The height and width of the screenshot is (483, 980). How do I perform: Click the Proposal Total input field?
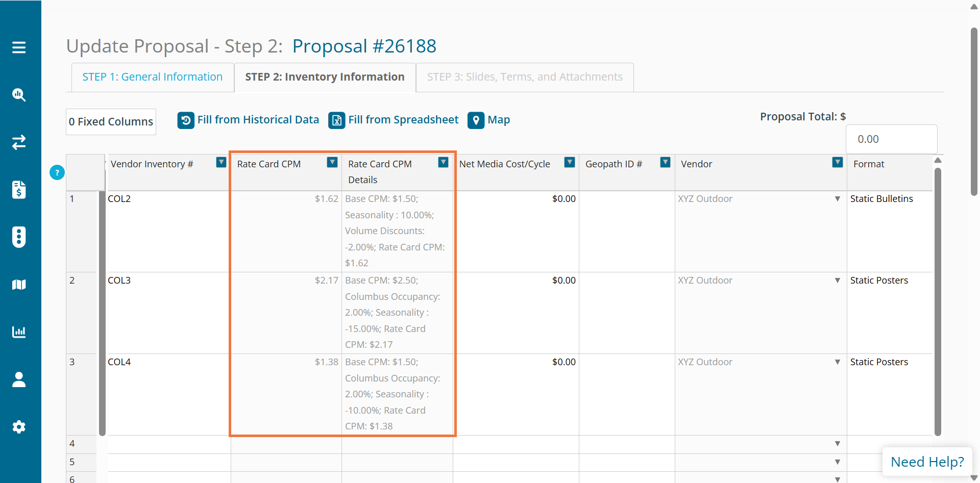(891, 139)
